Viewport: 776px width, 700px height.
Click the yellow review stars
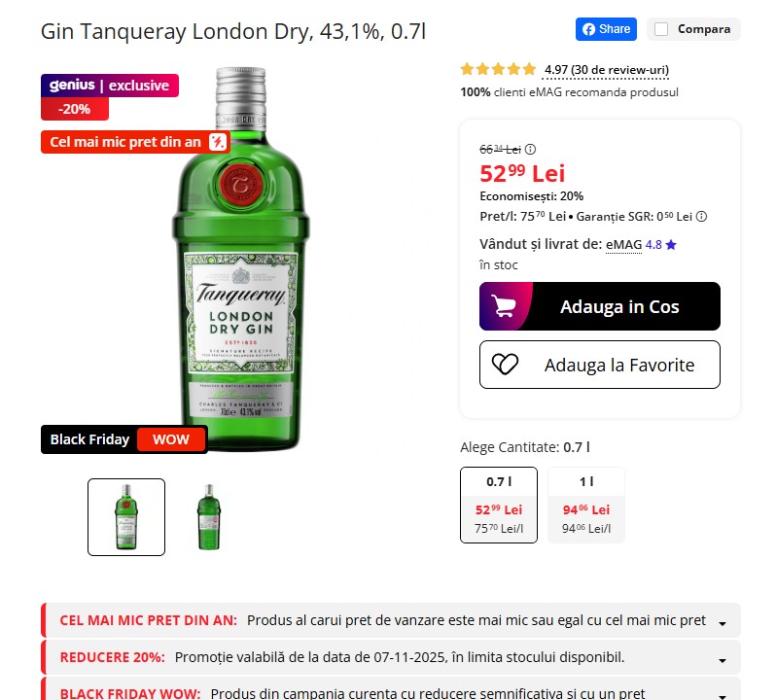pos(498,70)
